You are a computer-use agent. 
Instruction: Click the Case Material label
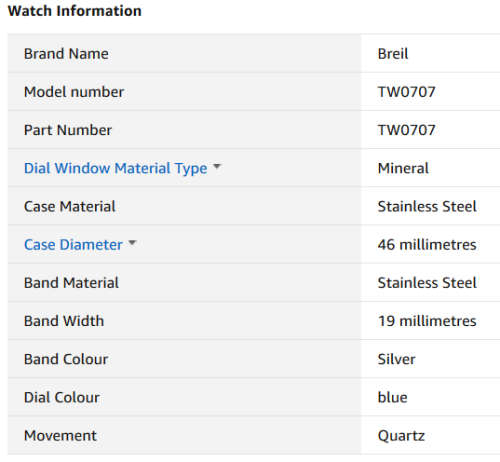tap(70, 206)
